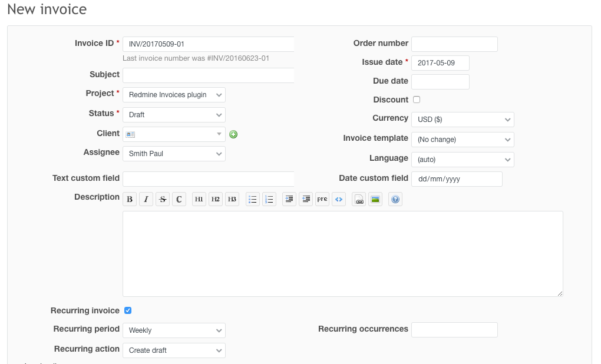Insert a Heading 1 using the H1 icon
This screenshot has width=601, height=364.
[199, 198]
